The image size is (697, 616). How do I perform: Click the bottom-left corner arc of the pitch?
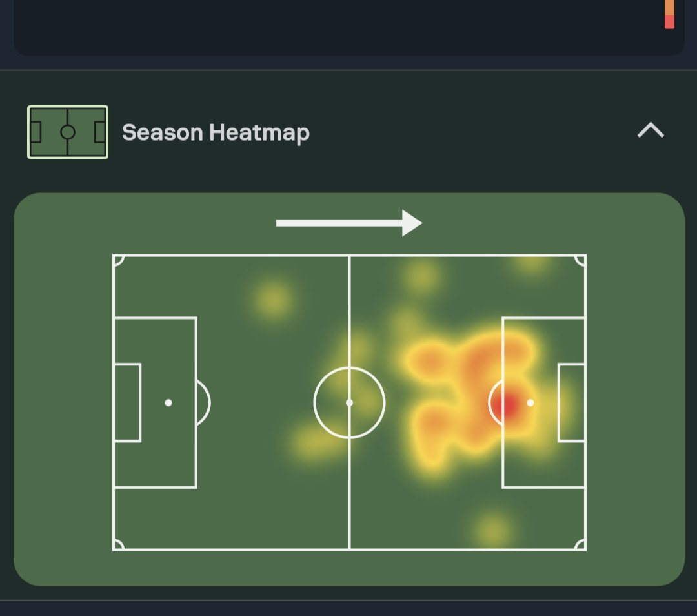click(x=117, y=545)
